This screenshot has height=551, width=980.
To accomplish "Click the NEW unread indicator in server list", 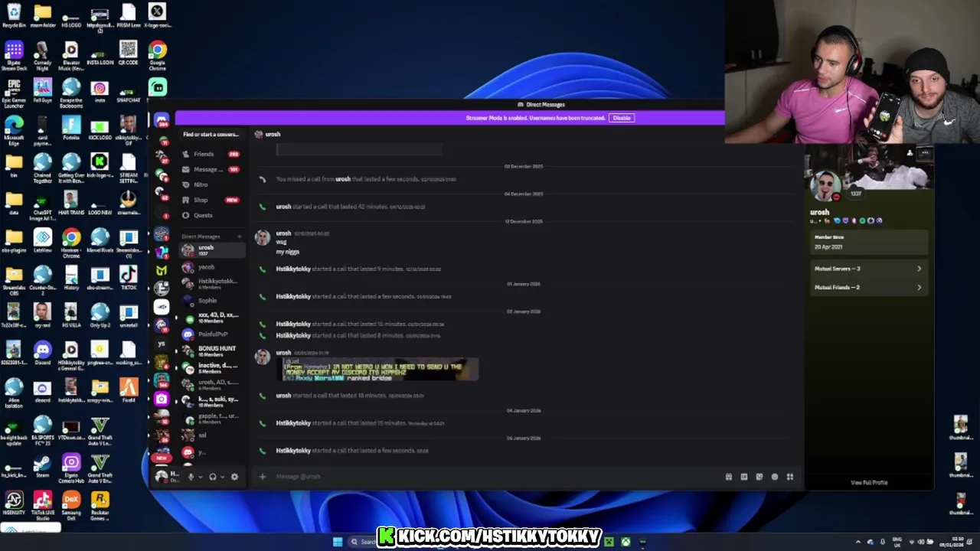I will coord(161,458).
